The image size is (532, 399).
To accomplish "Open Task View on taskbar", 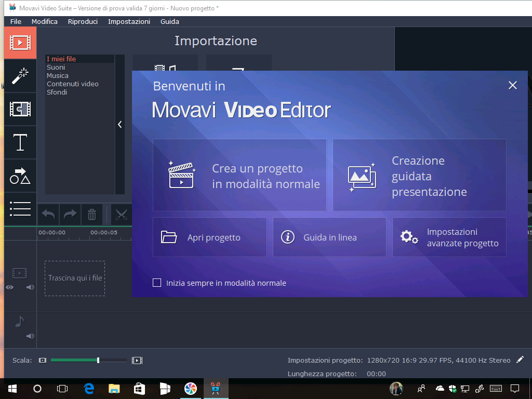I will pos(62,389).
